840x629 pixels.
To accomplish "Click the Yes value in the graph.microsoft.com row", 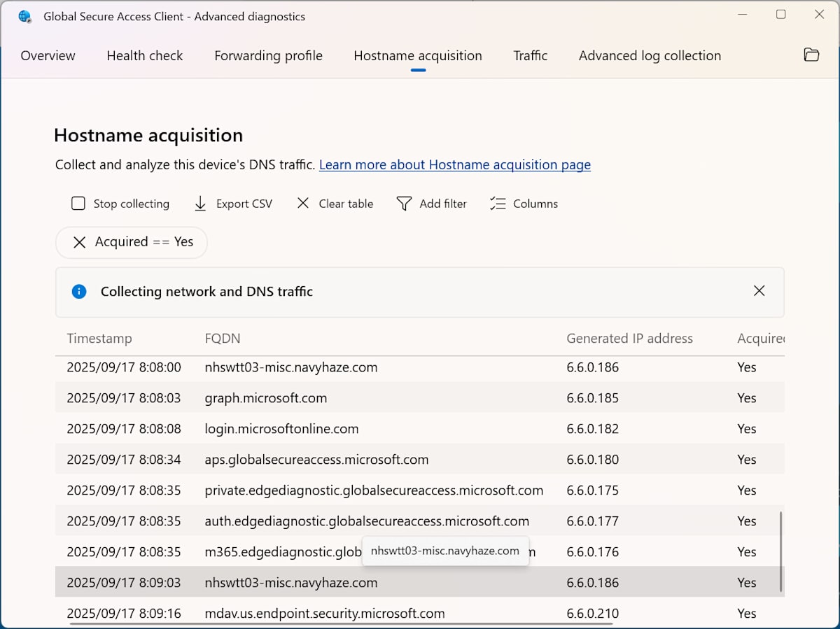I will 747,398.
